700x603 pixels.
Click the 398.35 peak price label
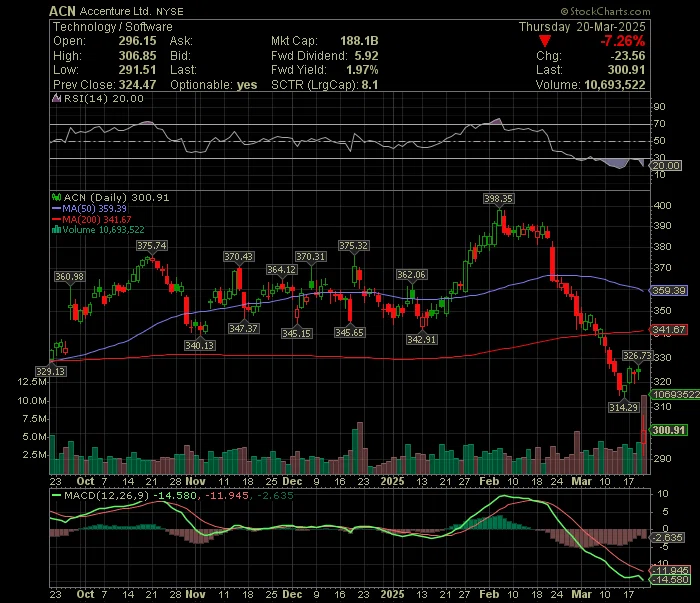(499, 199)
